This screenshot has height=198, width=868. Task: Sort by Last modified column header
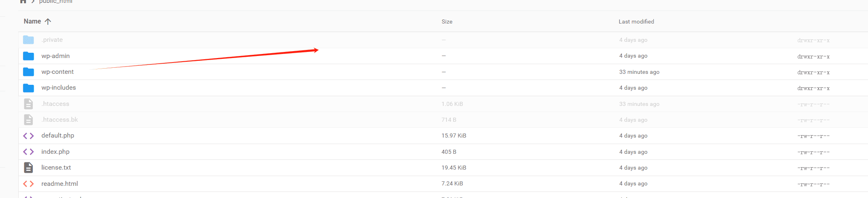(636, 22)
